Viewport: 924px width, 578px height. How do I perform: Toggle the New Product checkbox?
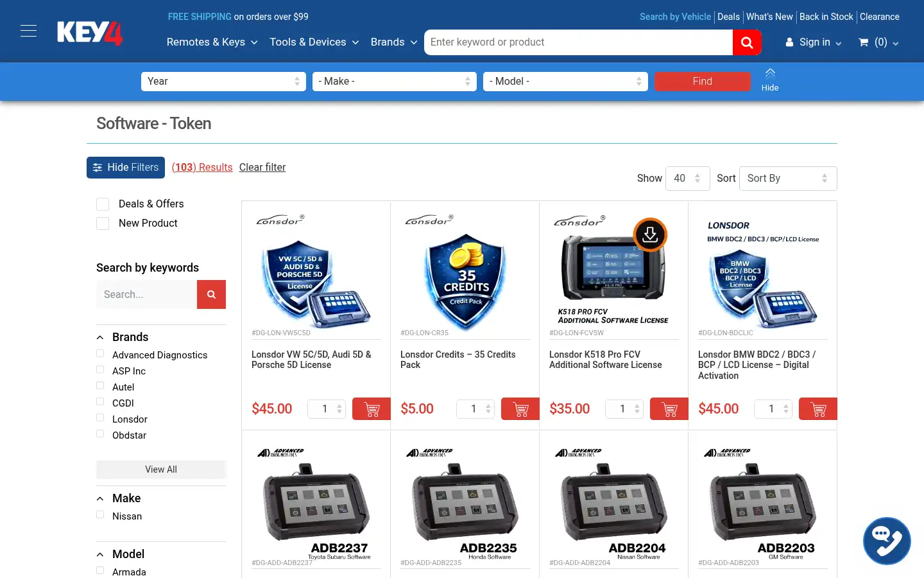point(103,223)
